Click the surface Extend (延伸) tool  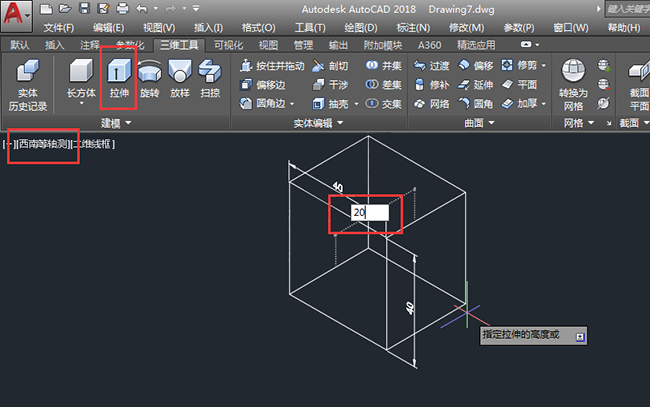[x=475, y=85]
